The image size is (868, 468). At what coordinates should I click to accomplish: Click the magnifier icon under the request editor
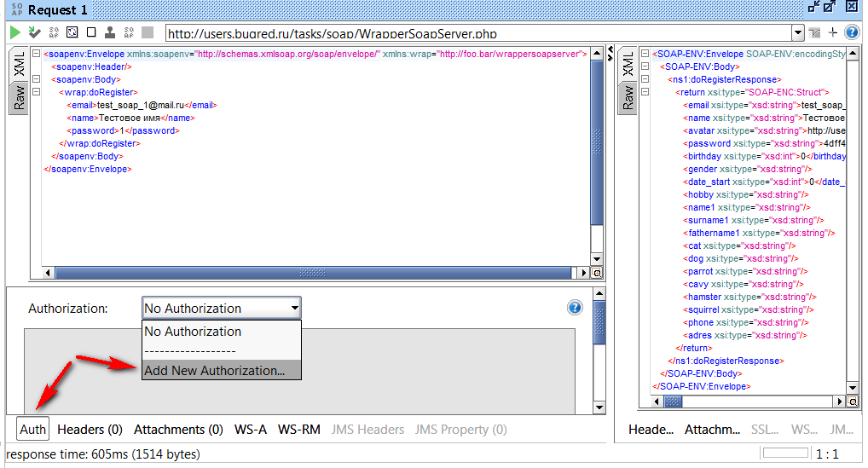pyautogui.click(x=597, y=273)
